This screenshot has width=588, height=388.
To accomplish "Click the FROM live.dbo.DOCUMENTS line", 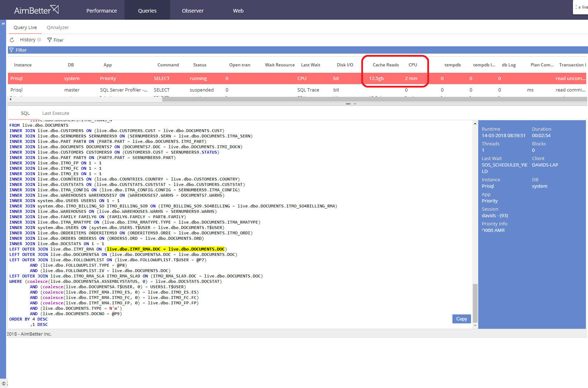I will pos(39,125).
